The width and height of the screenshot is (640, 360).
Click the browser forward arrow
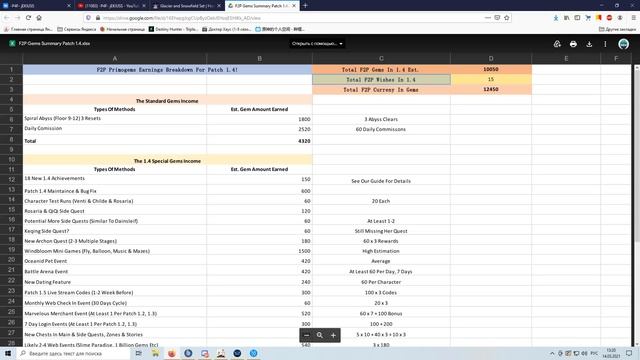(17, 18)
